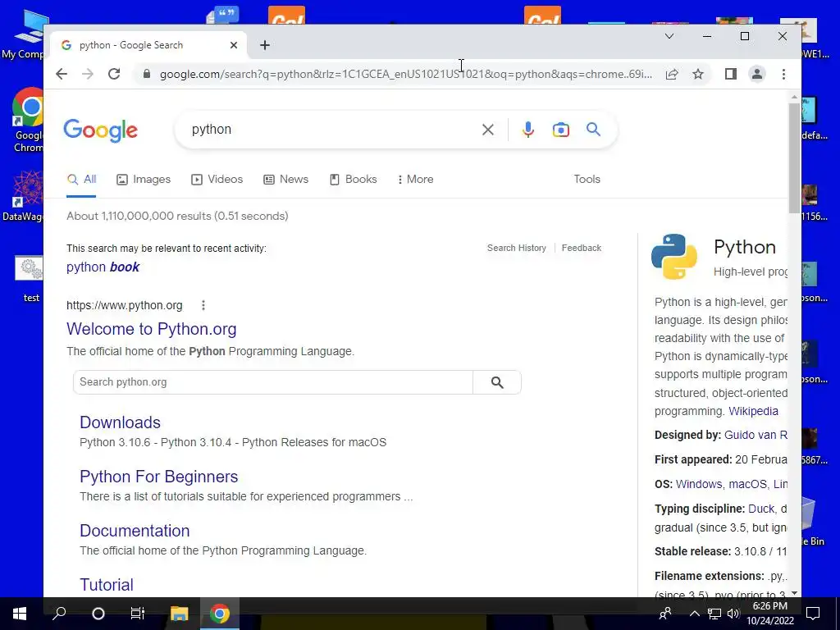The height and width of the screenshot is (630, 840).
Task: Open Chrome side panel icon
Action: 731,74
